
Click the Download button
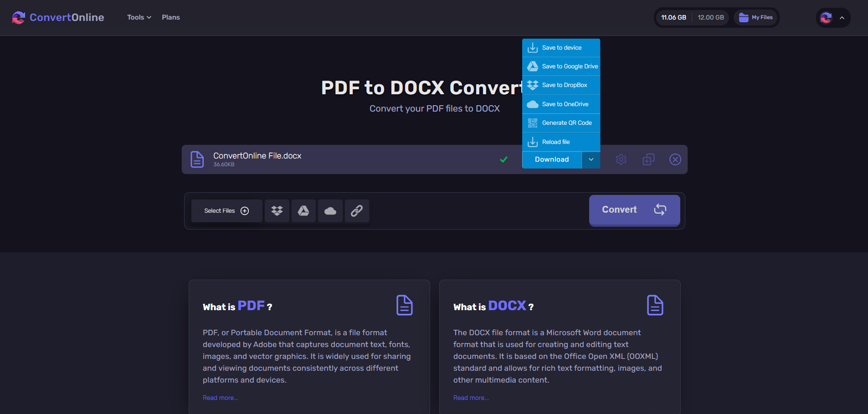552,159
